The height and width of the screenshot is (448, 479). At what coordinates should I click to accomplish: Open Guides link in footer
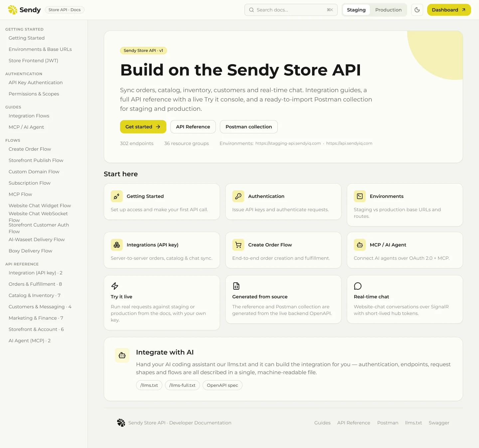point(322,423)
